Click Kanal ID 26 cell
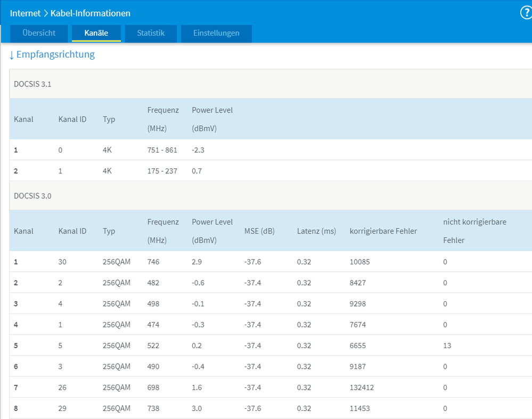Image resolution: width=532 pixels, height=419 pixels. pyautogui.click(x=62, y=388)
